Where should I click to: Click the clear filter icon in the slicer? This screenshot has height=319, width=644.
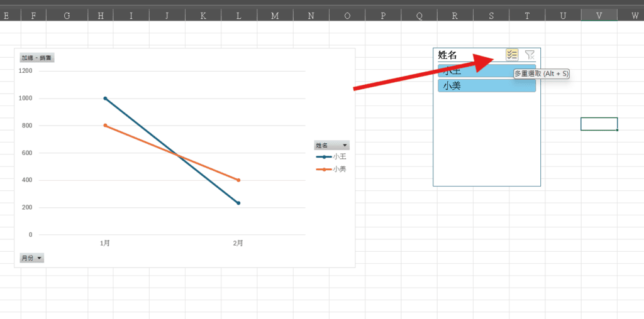tap(530, 55)
